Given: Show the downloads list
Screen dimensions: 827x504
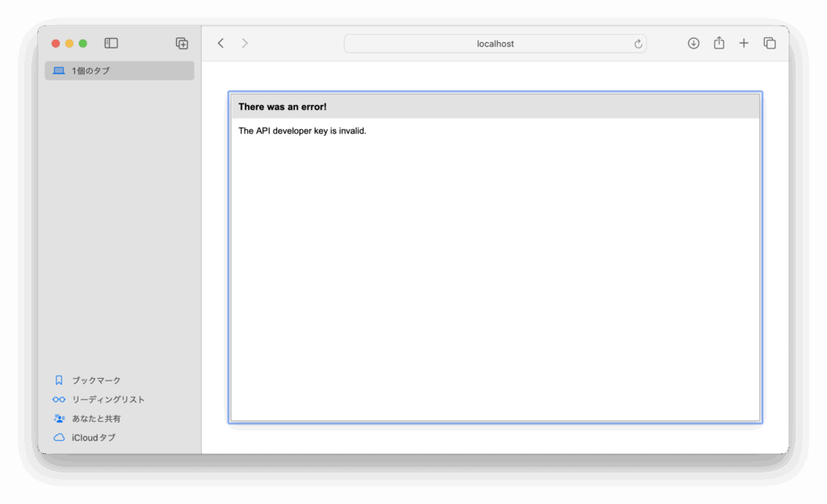Looking at the screenshot, I should pos(693,44).
